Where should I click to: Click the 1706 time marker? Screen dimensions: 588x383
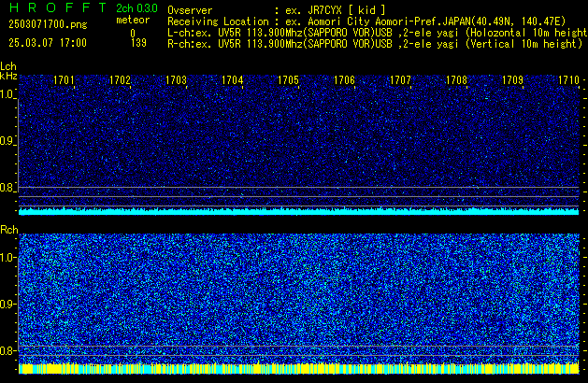point(344,80)
